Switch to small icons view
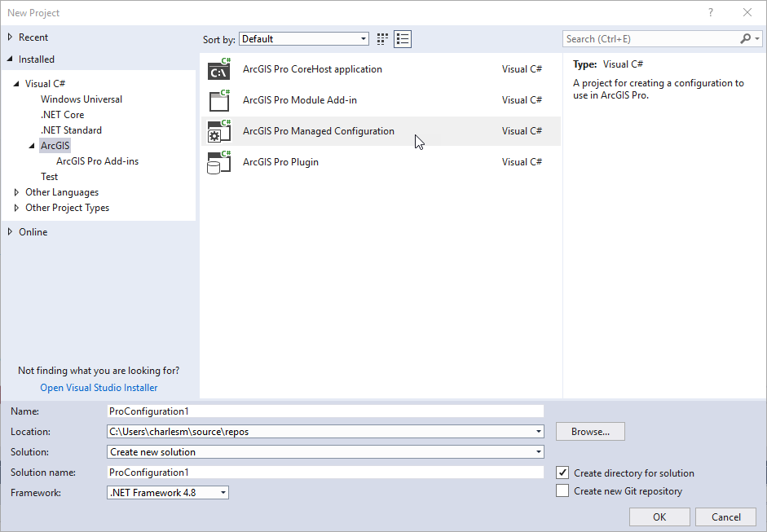Screen dimensions: 767x532 pyautogui.click(x=381, y=38)
